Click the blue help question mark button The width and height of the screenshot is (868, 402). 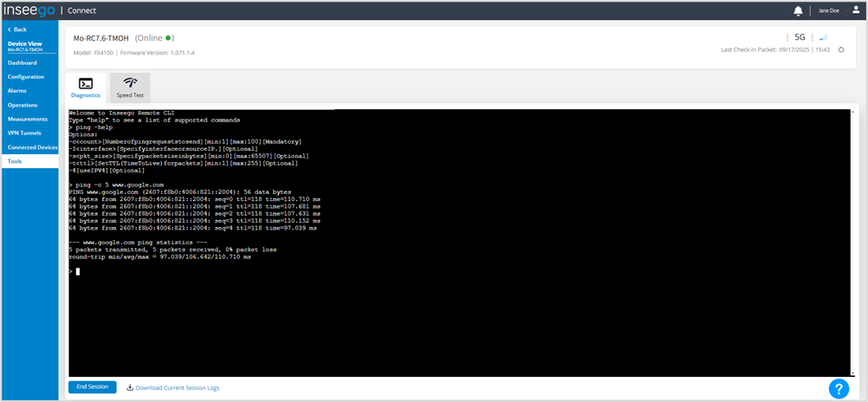[838, 389]
